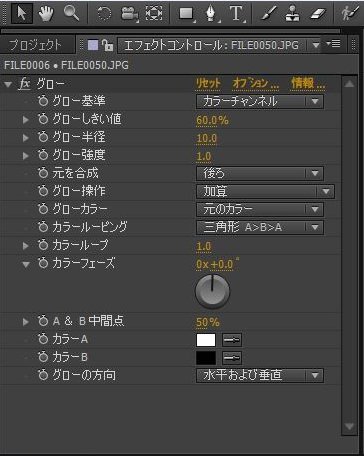Select the エフェクトコントロール: FILE0050.JPG tab

(211, 45)
